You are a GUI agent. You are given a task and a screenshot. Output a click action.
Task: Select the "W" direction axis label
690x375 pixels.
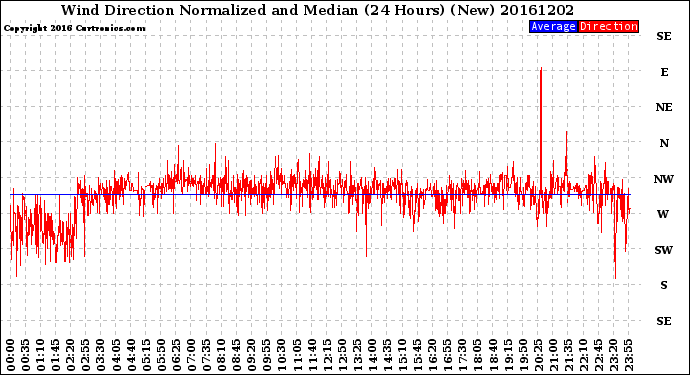pyautogui.click(x=663, y=214)
